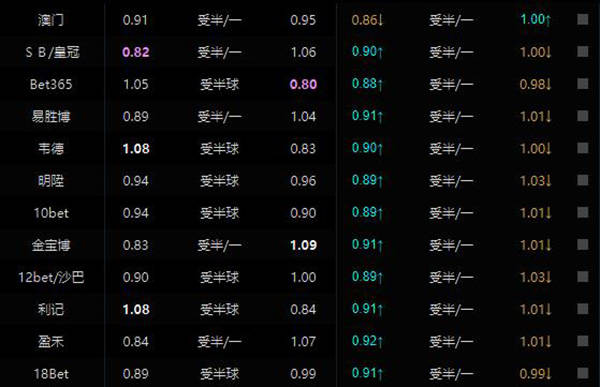Click the bold 1.09 odds for 金宝博

point(303,245)
